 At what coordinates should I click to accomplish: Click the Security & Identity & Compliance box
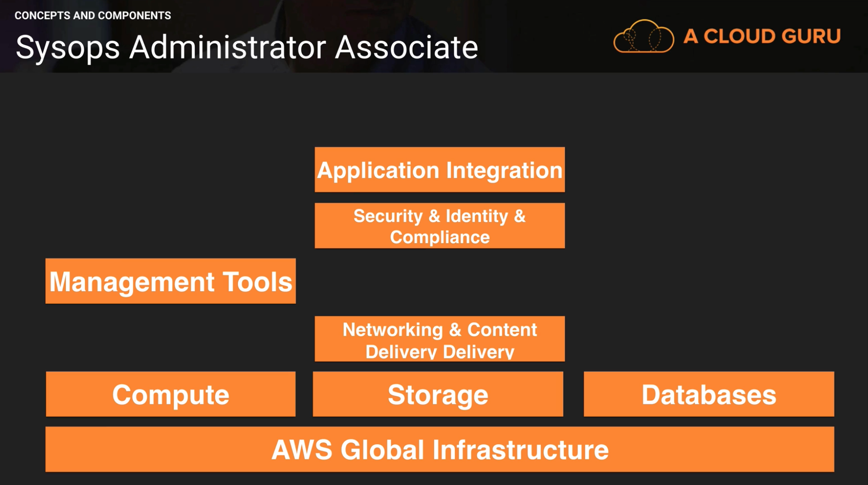[439, 226]
